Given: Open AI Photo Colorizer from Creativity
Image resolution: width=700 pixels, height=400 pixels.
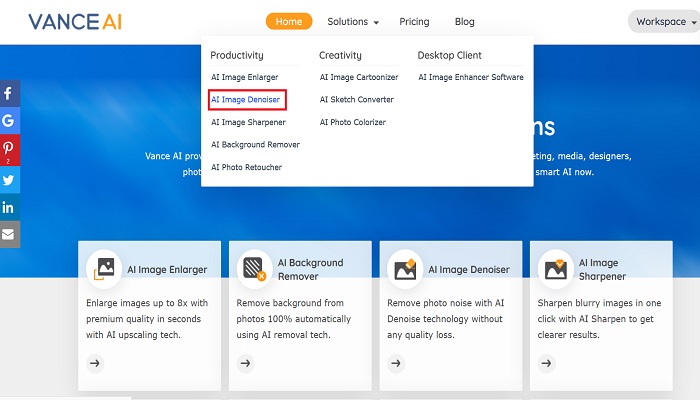Looking at the screenshot, I should (353, 122).
